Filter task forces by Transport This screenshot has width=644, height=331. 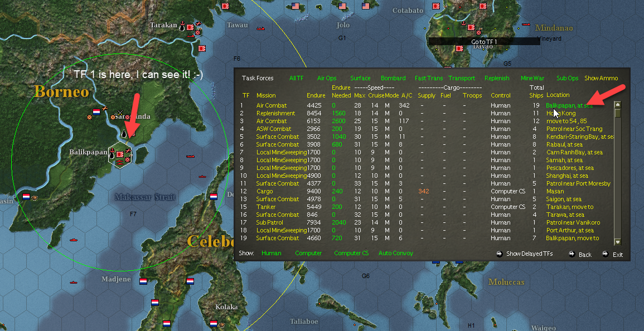point(462,78)
